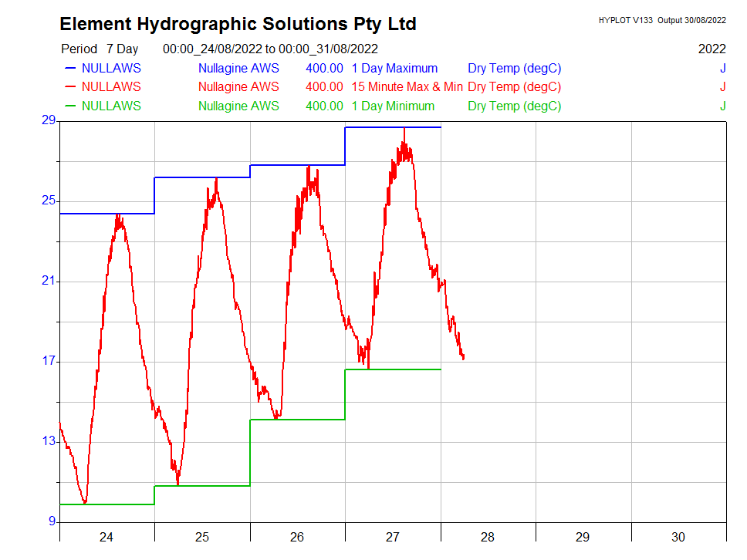Click the green "Nullagine AWS" station name
Screen dimensions: 747x560
coord(238,106)
